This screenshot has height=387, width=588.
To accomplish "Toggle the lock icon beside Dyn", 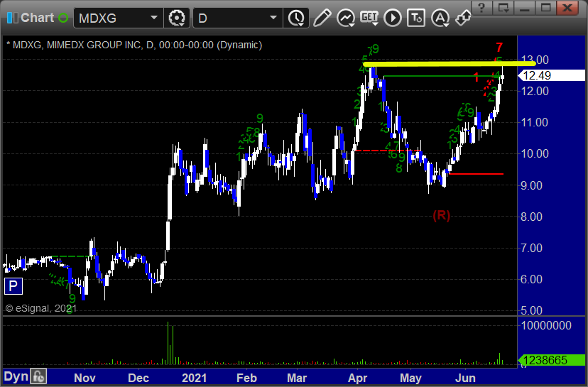I will pyautogui.click(x=38, y=376).
